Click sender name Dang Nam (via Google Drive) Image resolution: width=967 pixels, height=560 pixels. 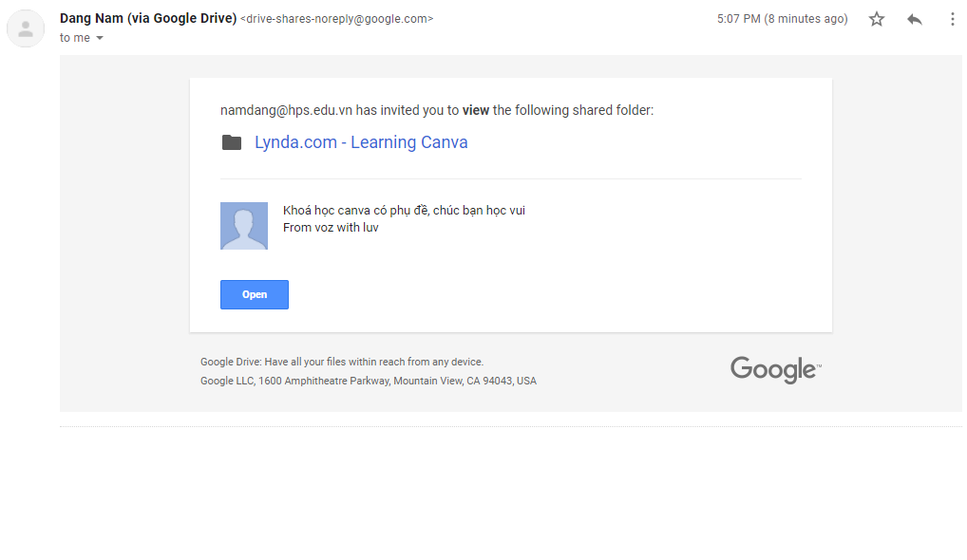[148, 18]
